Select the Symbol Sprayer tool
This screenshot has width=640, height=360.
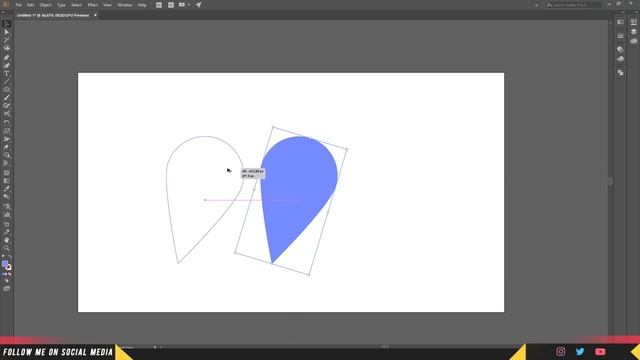click(x=7, y=206)
